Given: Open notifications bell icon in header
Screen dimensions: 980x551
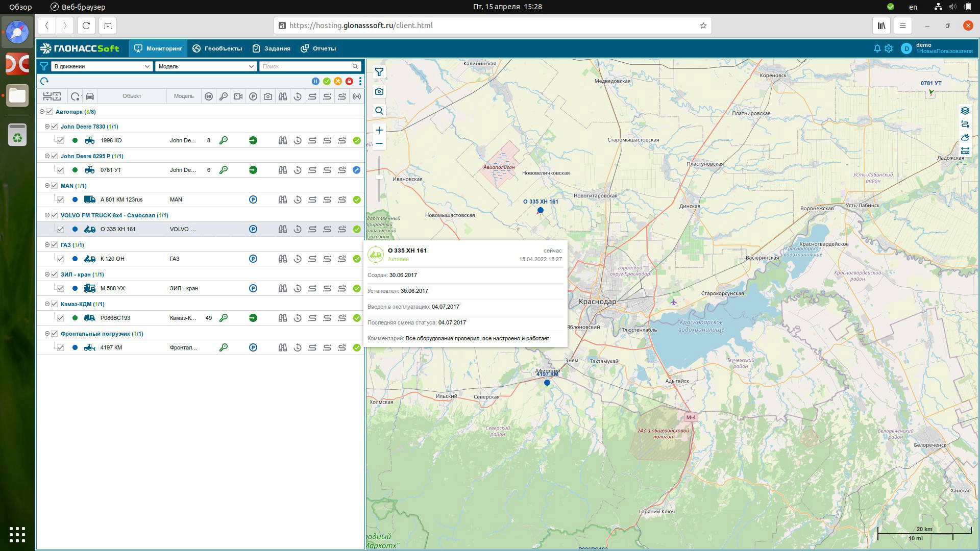Looking at the screenshot, I should [877, 48].
